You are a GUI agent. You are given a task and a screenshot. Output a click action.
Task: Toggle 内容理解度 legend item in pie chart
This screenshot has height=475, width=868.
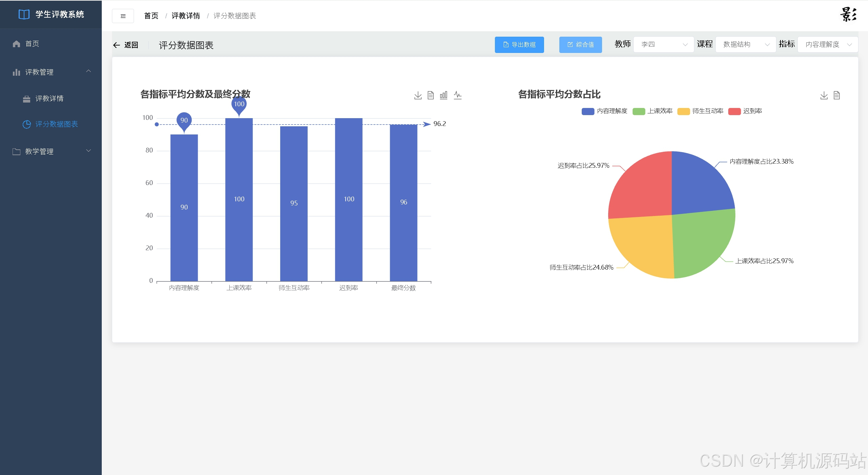604,111
